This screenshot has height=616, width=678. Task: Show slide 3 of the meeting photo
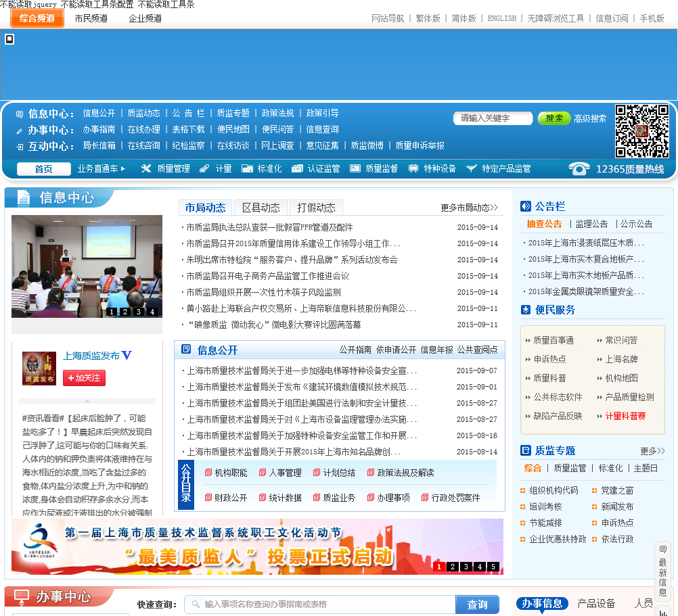[x=138, y=312]
